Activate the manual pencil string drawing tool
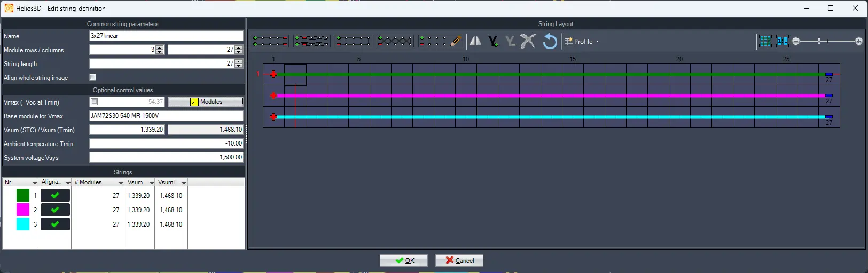The image size is (868, 273). coord(441,41)
